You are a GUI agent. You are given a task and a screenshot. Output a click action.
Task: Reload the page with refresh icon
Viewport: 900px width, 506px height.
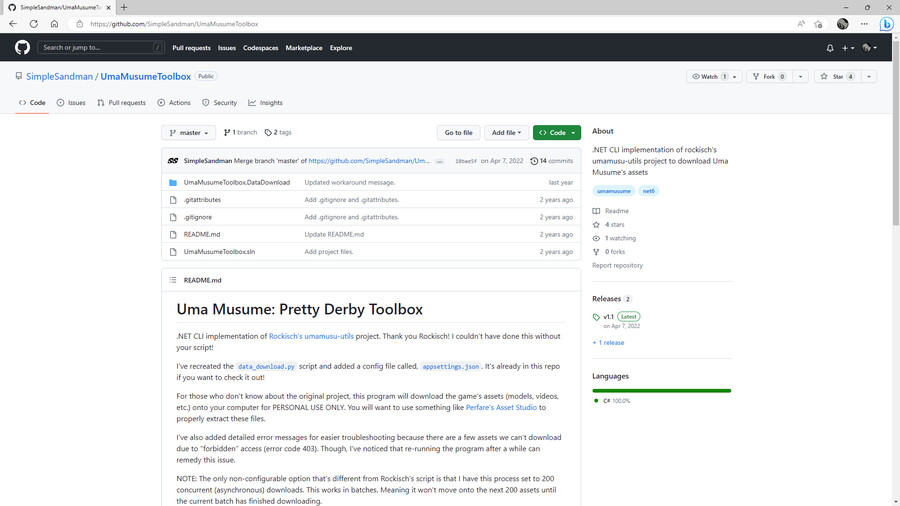pos(34,24)
